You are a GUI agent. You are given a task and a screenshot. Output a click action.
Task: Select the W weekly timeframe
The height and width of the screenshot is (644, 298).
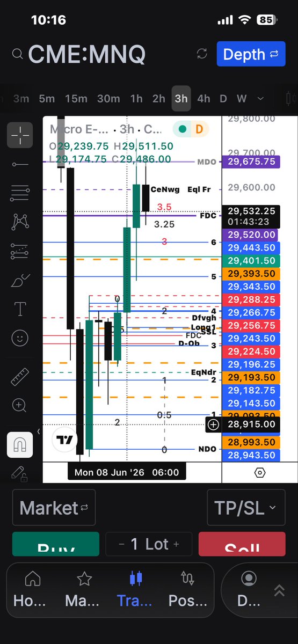pos(242,98)
